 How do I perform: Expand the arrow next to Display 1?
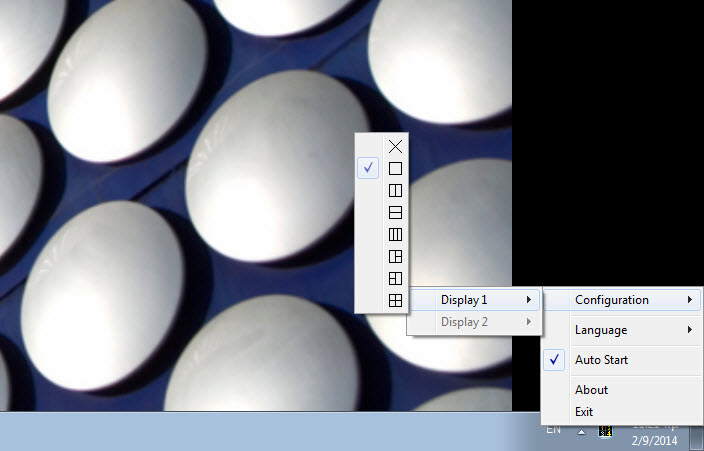[529, 300]
